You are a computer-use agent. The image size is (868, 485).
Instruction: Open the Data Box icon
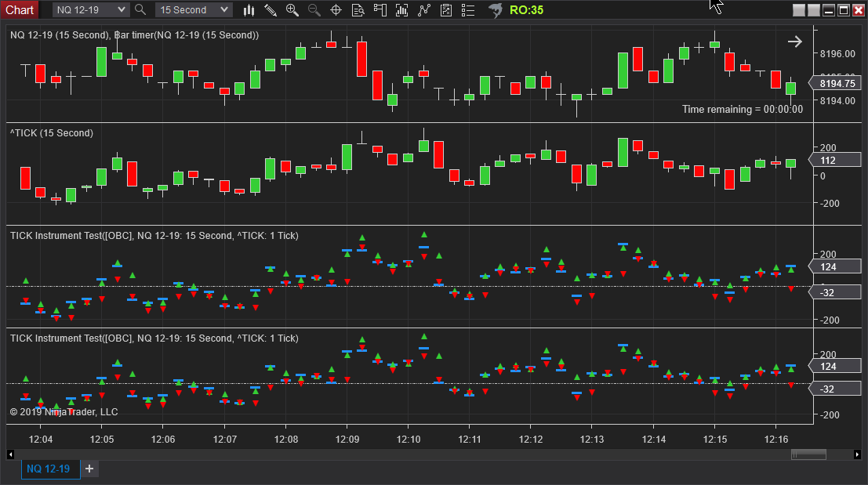coord(358,10)
